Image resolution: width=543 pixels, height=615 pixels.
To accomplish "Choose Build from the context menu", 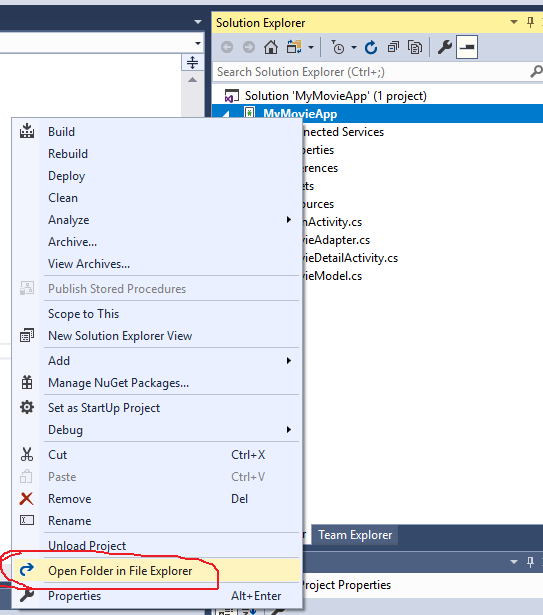I will coord(157,132).
